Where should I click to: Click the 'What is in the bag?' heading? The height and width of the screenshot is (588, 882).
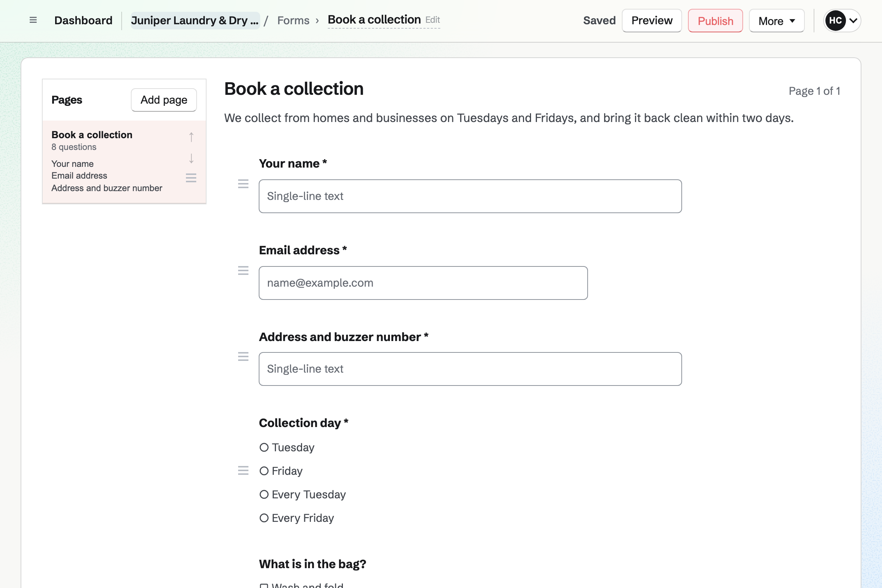(x=312, y=564)
